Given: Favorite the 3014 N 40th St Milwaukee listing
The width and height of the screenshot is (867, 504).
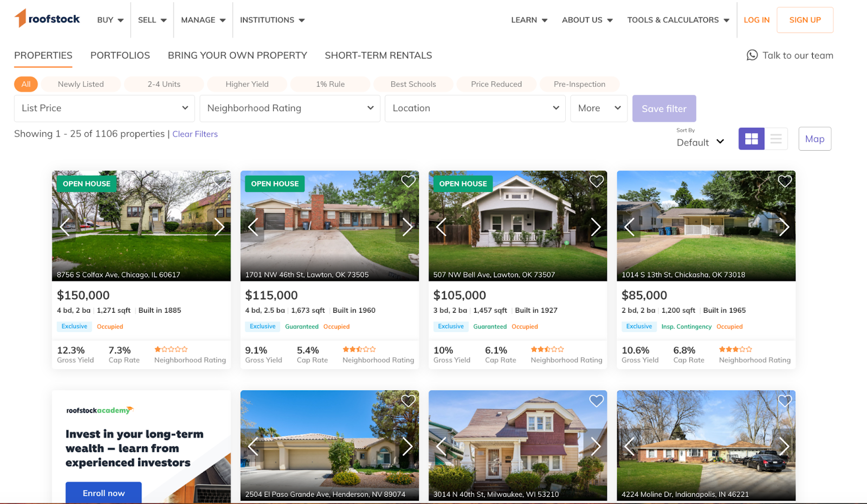Looking at the screenshot, I should (x=596, y=401).
